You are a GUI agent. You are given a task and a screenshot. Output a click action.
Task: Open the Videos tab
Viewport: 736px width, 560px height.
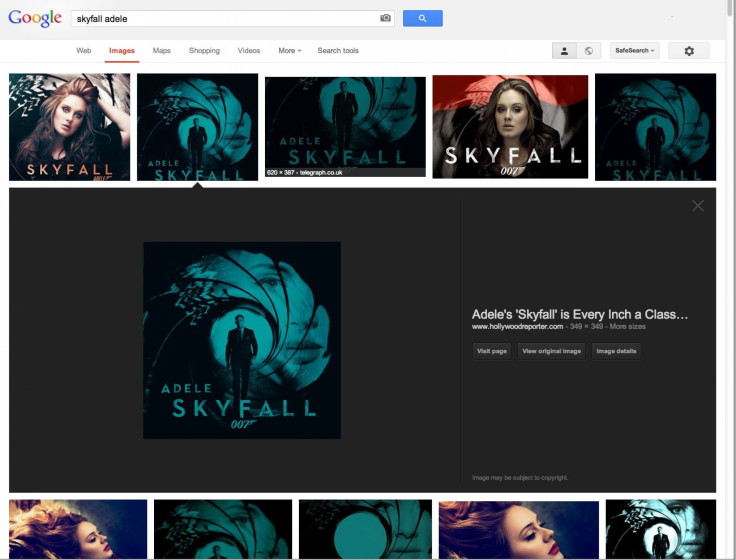point(249,51)
